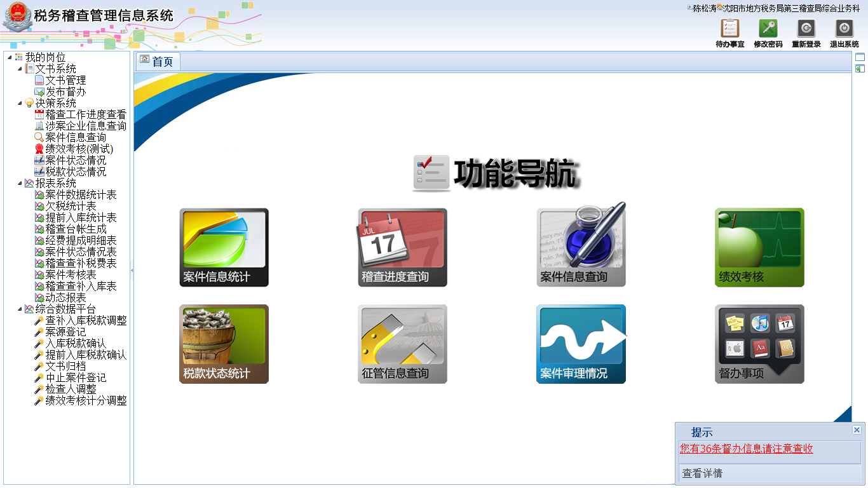Collapse the left sidebar with splitter arrow
The height and width of the screenshot is (488, 868).
point(132,271)
